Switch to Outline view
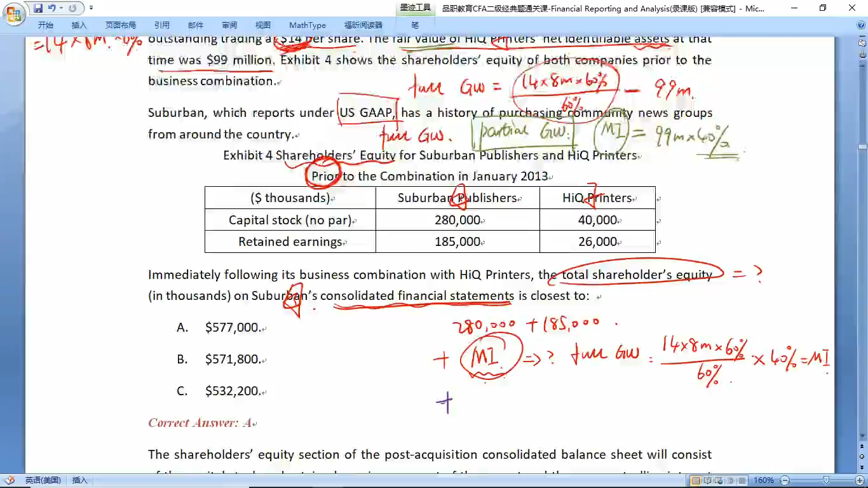Screen dimensions: 868x488 [731, 480]
